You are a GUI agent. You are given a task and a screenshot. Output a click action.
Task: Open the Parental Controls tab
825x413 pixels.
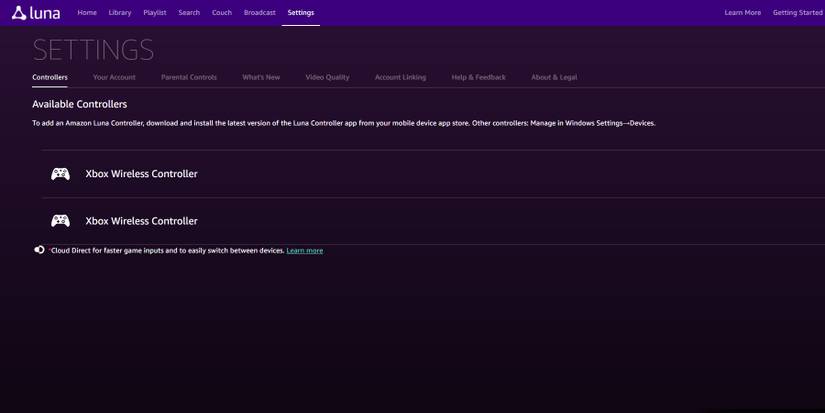pyautogui.click(x=189, y=77)
